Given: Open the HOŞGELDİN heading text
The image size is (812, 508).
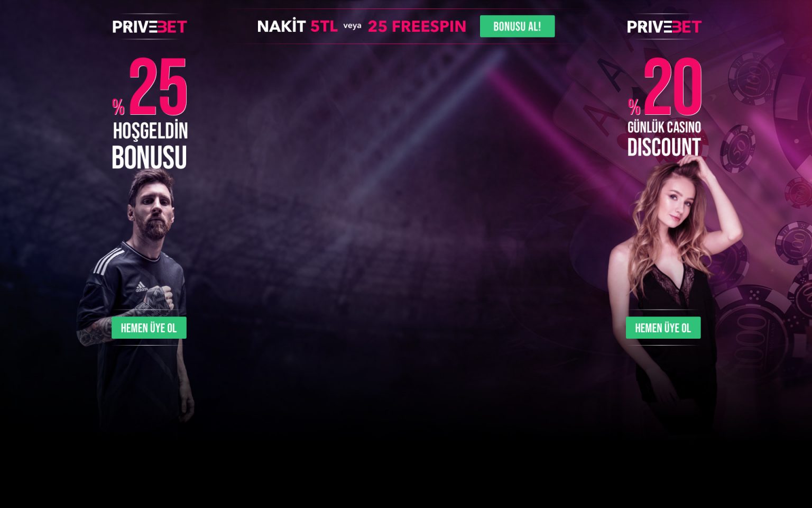Looking at the screenshot, I should pos(150,131).
